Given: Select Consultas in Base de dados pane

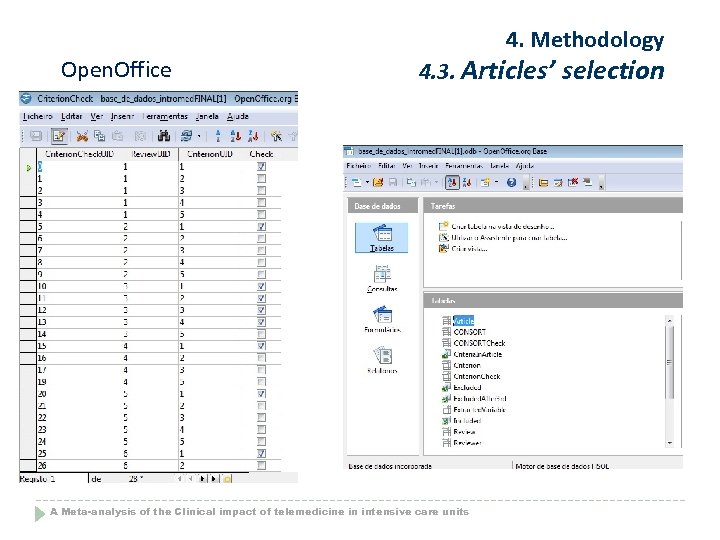Looking at the screenshot, I should pos(382,279).
